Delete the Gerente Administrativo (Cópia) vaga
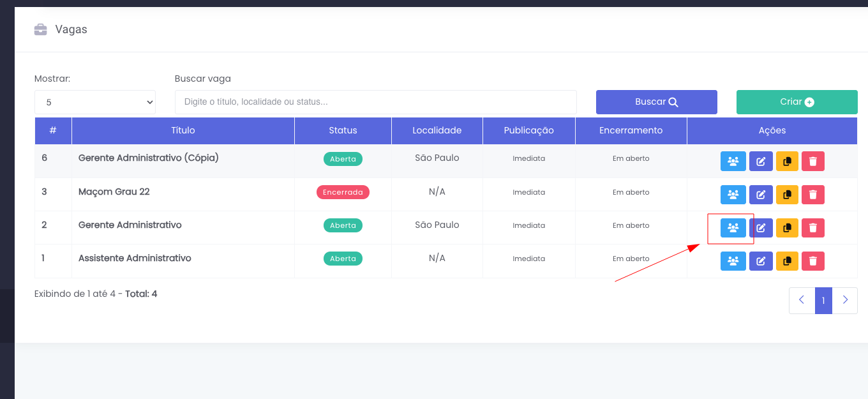The width and height of the screenshot is (868, 399). 813,162
